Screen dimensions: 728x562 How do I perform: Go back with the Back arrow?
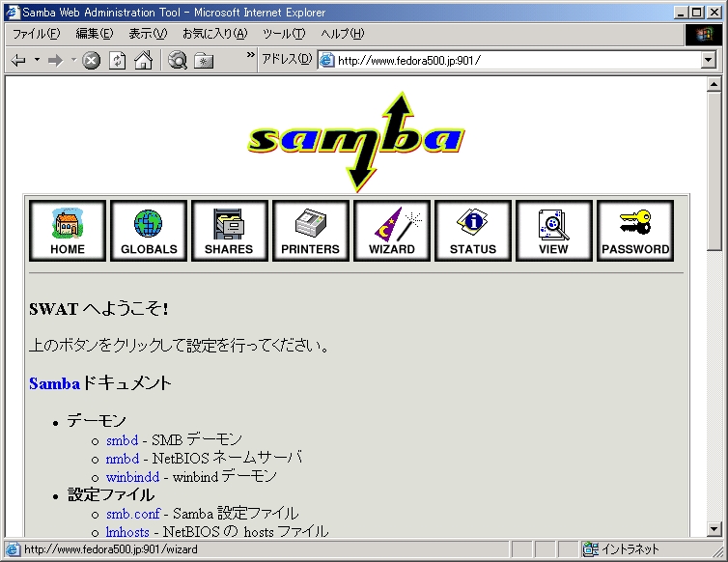(x=18, y=61)
